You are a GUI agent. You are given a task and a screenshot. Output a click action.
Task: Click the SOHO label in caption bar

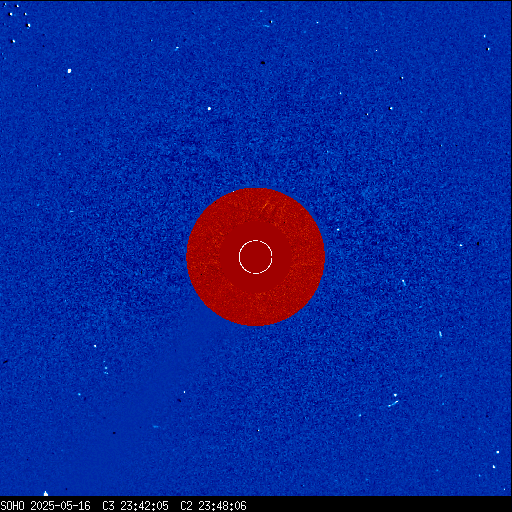click(12, 506)
